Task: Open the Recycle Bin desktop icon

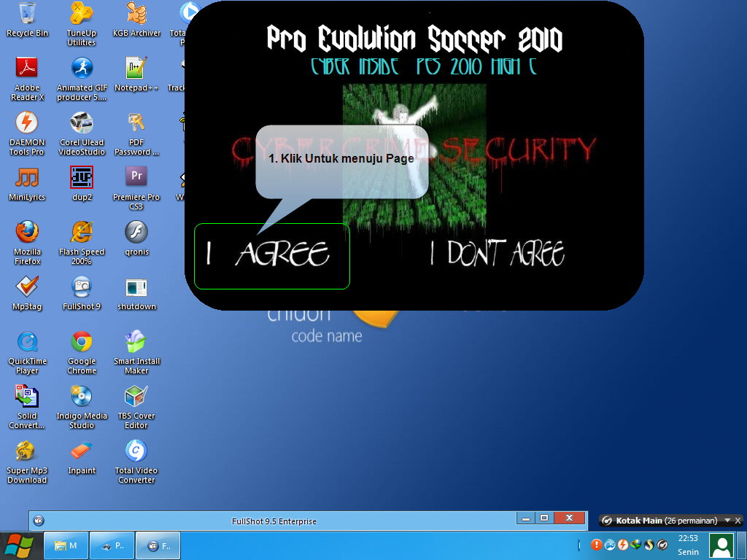Action: pos(27,20)
